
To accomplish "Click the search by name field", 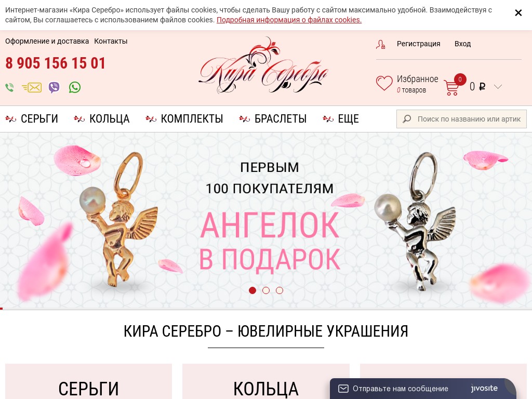I will [461, 119].
